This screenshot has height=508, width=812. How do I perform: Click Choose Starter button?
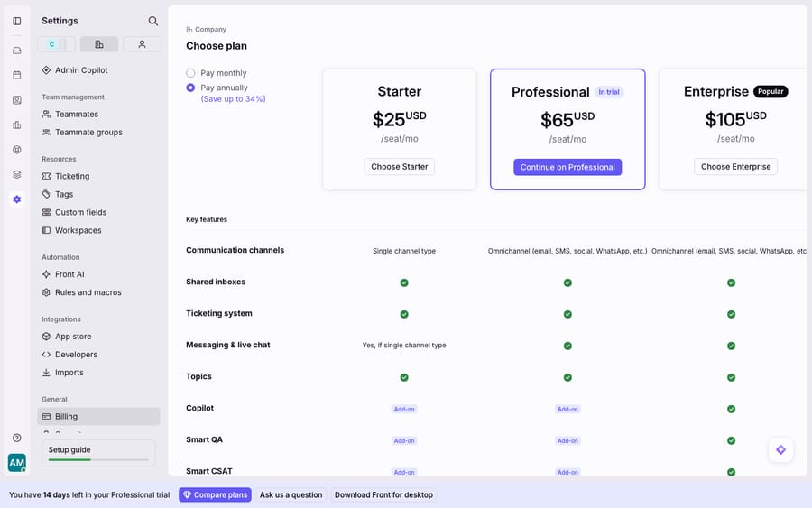(400, 167)
